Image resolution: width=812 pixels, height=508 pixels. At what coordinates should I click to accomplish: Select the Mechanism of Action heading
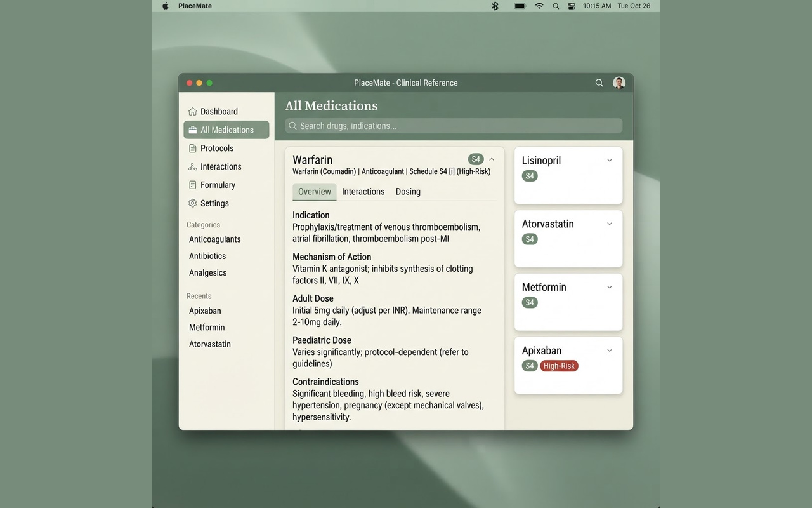[x=332, y=257]
